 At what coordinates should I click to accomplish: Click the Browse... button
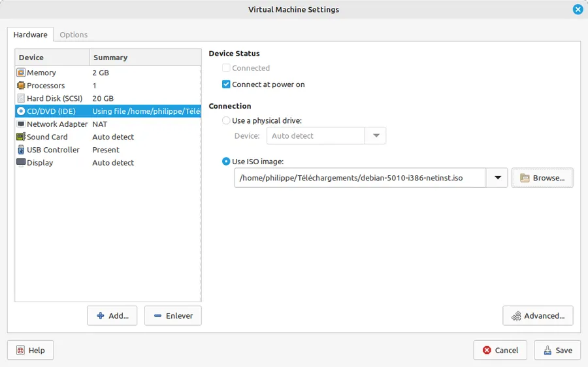coord(542,178)
